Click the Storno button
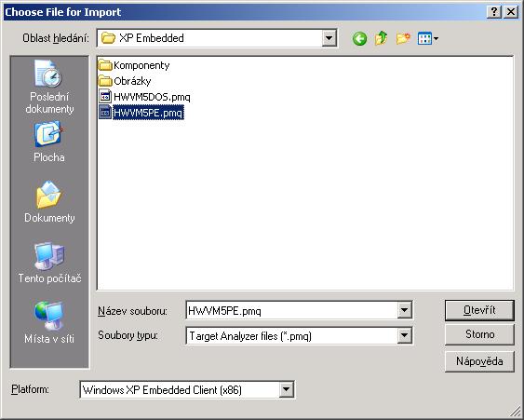The width and height of the screenshot is (524, 420). click(479, 334)
